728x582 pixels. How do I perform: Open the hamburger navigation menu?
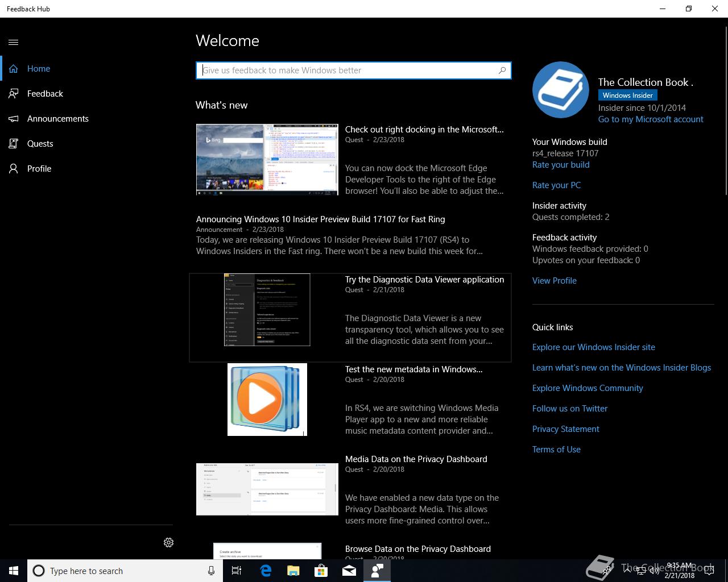click(14, 42)
